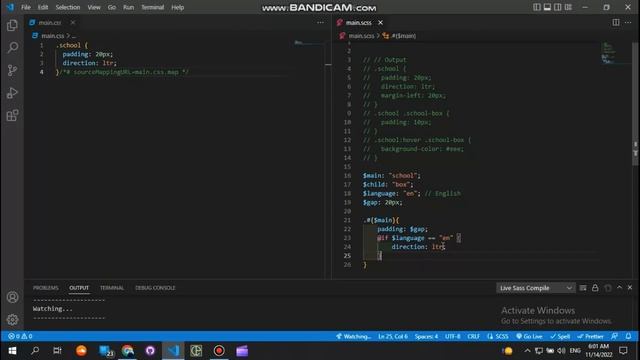Click the Watching status bar button
This screenshot has width=640, height=360.
tap(353, 336)
